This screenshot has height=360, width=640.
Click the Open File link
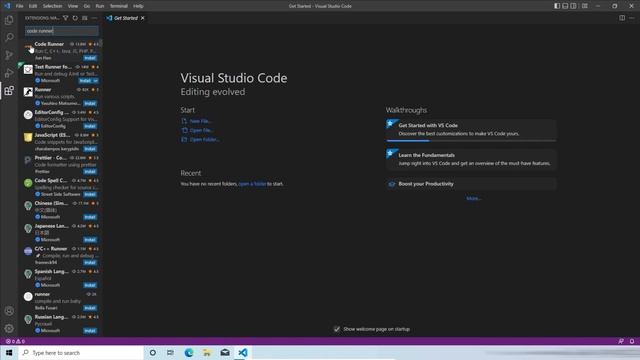click(x=201, y=130)
